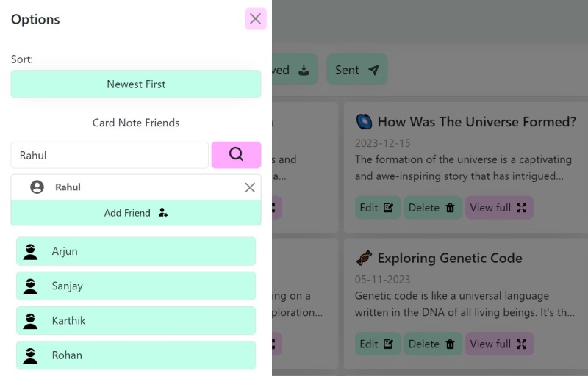Choose Karthik in the friends list
The image size is (588, 376).
pyautogui.click(x=136, y=320)
